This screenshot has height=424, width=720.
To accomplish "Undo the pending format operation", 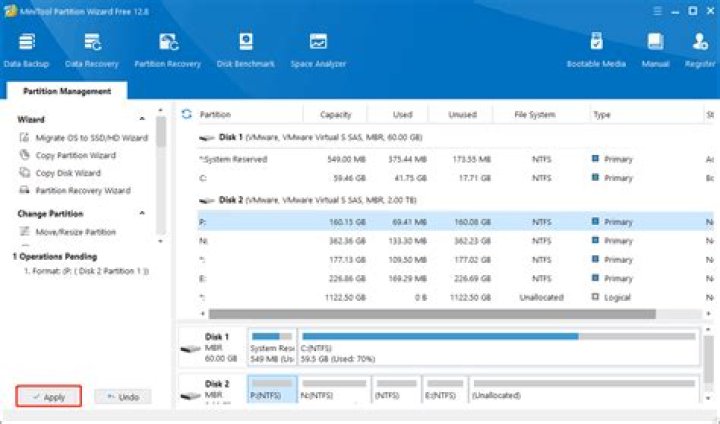I will click(x=123, y=397).
